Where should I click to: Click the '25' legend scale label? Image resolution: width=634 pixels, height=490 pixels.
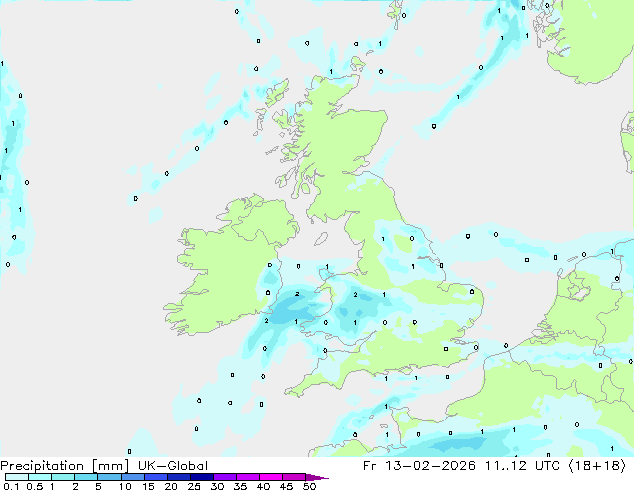[194, 486]
